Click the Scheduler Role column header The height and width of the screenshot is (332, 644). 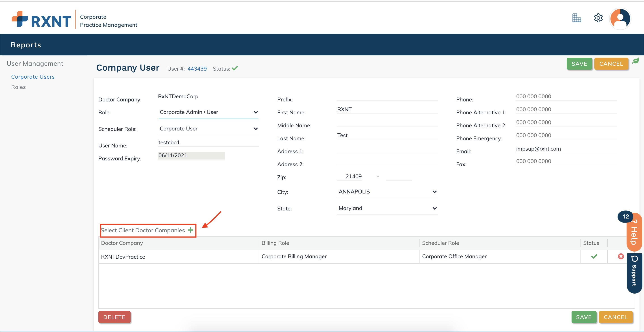pos(500,243)
